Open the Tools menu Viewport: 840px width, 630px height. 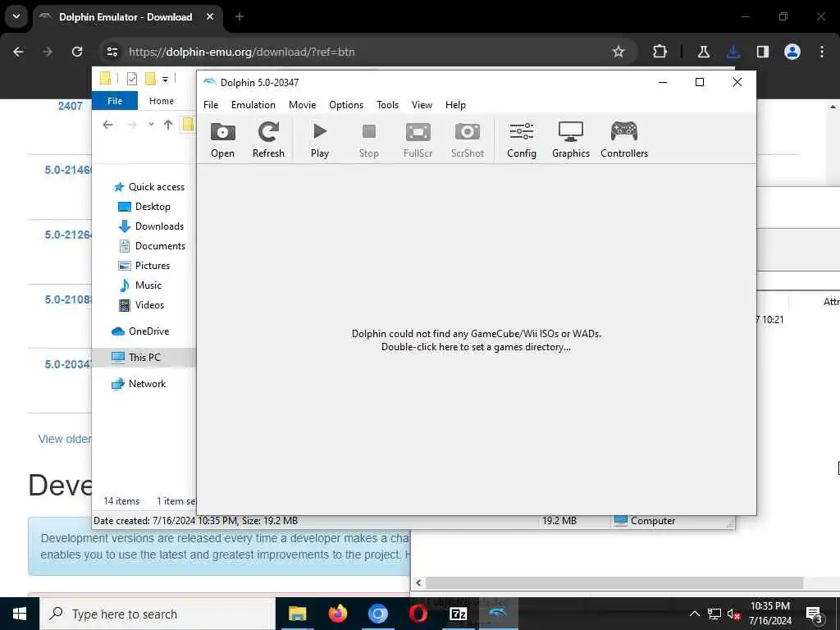tap(387, 105)
